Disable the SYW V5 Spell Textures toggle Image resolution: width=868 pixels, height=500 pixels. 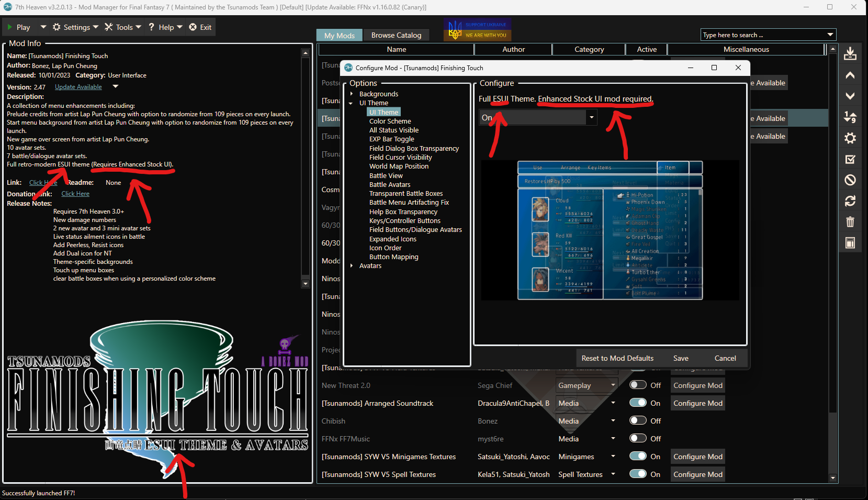tap(638, 474)
